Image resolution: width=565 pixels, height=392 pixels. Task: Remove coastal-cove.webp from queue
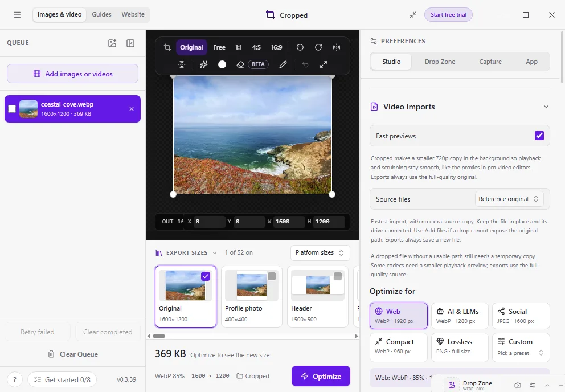pyautogui.click(x=132, y=109)
